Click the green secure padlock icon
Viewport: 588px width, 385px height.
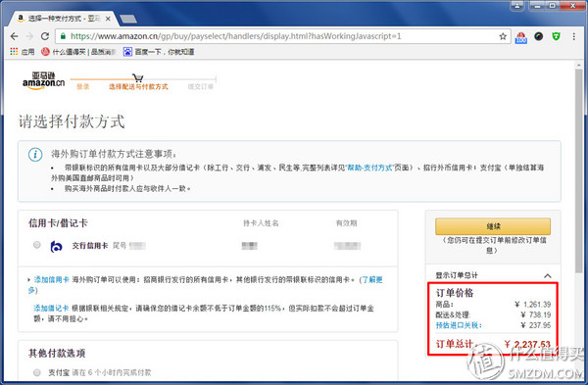click(x=63, y=36)
